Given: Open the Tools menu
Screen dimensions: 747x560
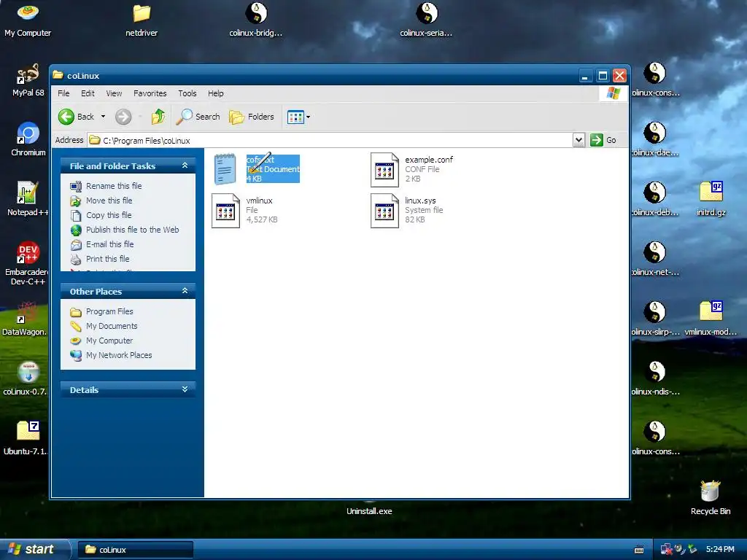Looking at the screenshot, I should [187, 93].
